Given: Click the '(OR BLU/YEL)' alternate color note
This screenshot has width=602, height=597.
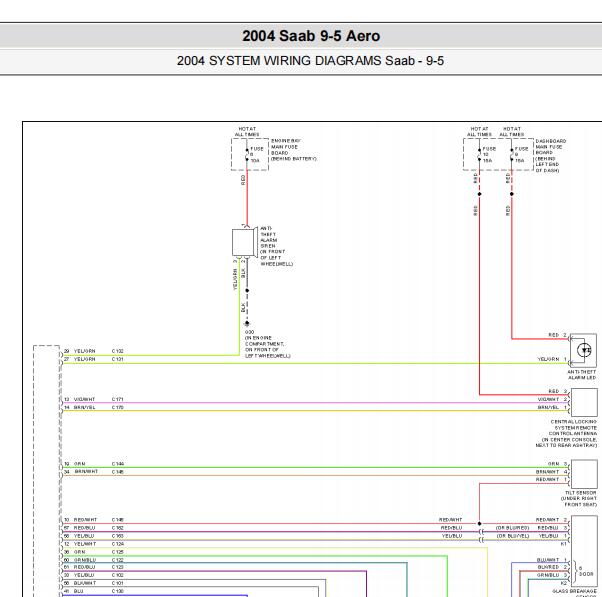Looking at the screenshot, I should point(513,536).
